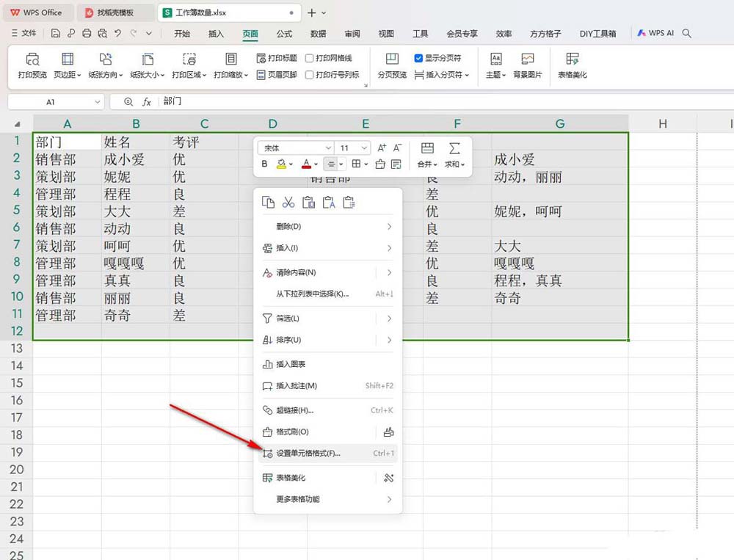Open the Paper Size (纸张大小) dropdown
This screenshot has height=560, width=734.
click(x=148, y=65)
